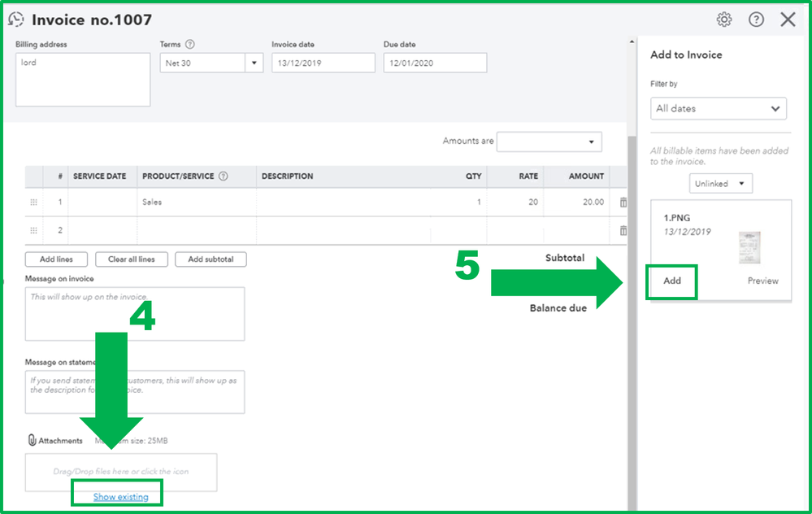Screen dimensions: 812x514
Task: Click the Sales product cell
Action: coord(197,202)
